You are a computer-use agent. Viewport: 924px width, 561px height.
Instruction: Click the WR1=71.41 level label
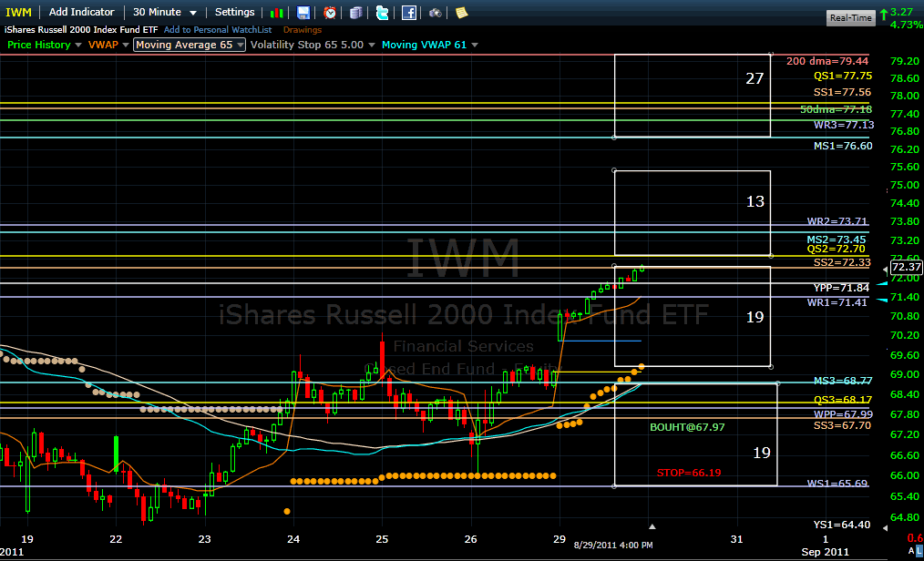tap(837, 302)
